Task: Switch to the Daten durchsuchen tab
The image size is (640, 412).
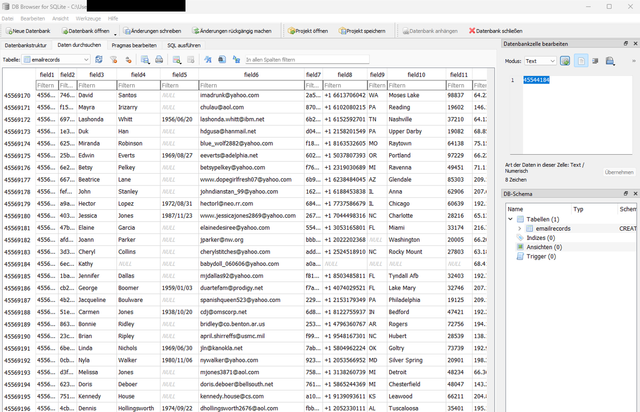Action: point(79,45)
